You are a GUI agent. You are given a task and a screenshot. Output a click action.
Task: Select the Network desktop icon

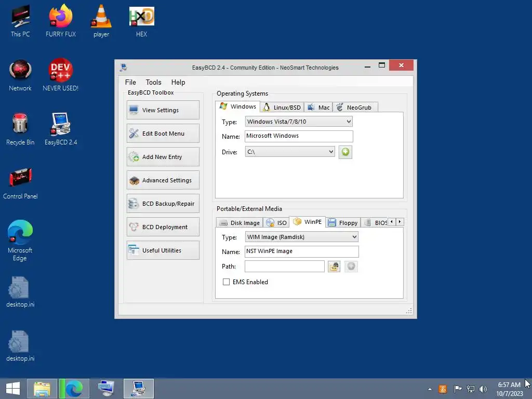[x=20, y=75]
